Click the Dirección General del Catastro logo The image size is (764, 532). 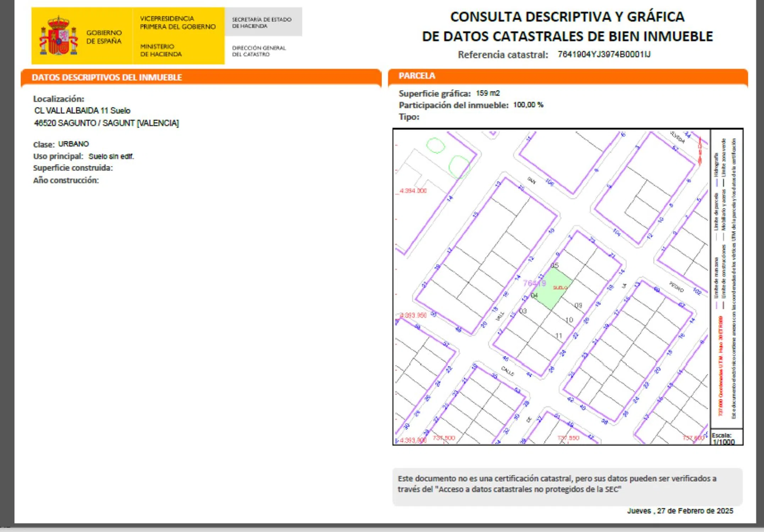click(259, 51)
